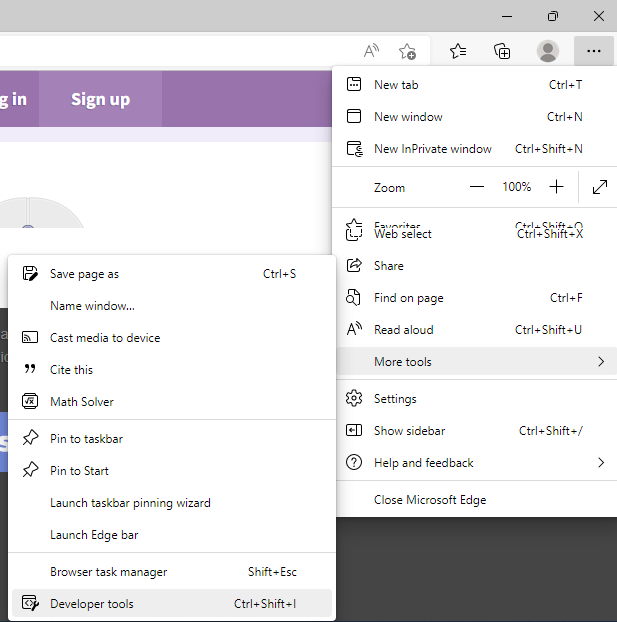This screenshot has width=617, height=622.
Task: Open a New tab from the menu
Action: 475,84
